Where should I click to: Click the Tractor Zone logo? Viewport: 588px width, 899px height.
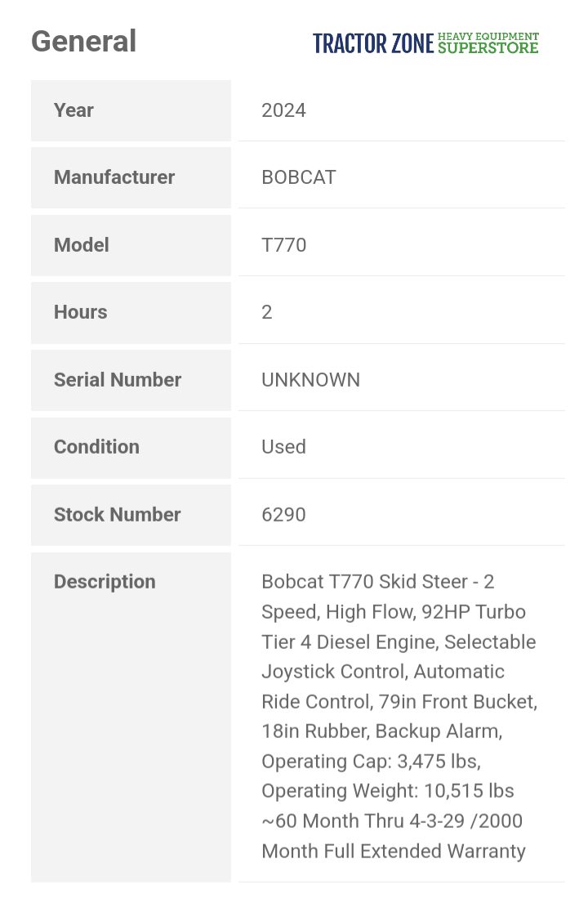[425, 43]
